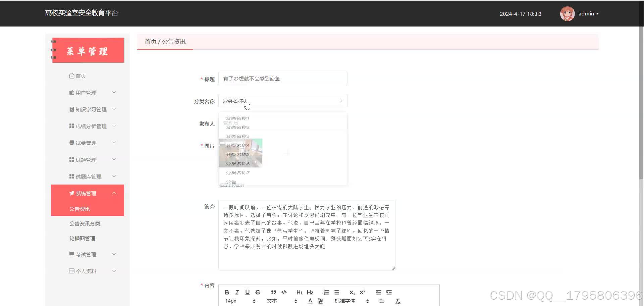This screenshot has width=644, height=306.
Task: Toggle underline formatting in the editor
Action: click(247, 292)
